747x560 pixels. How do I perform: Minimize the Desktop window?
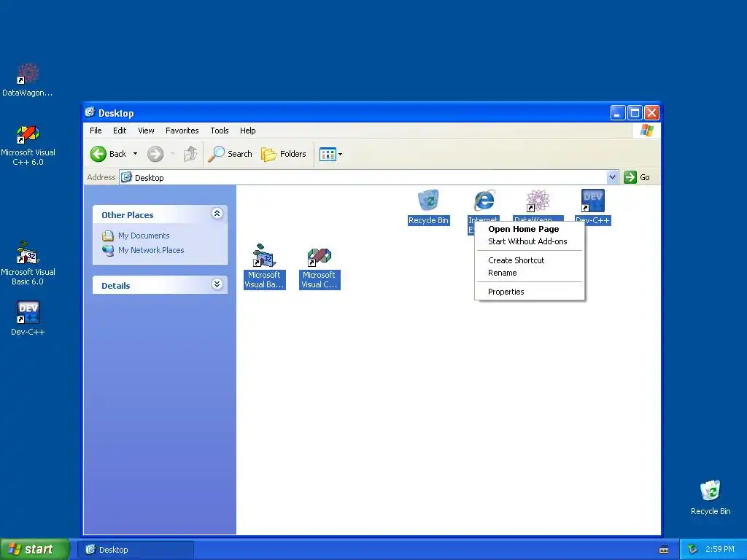(617, 113)
